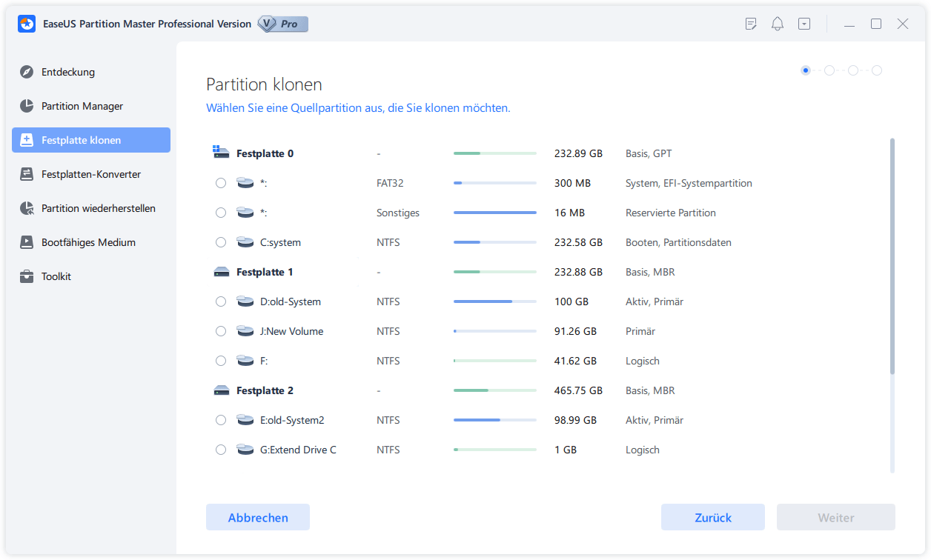
Task: Click the Festplatte 1 disk icon
Action: pos(221,272)
